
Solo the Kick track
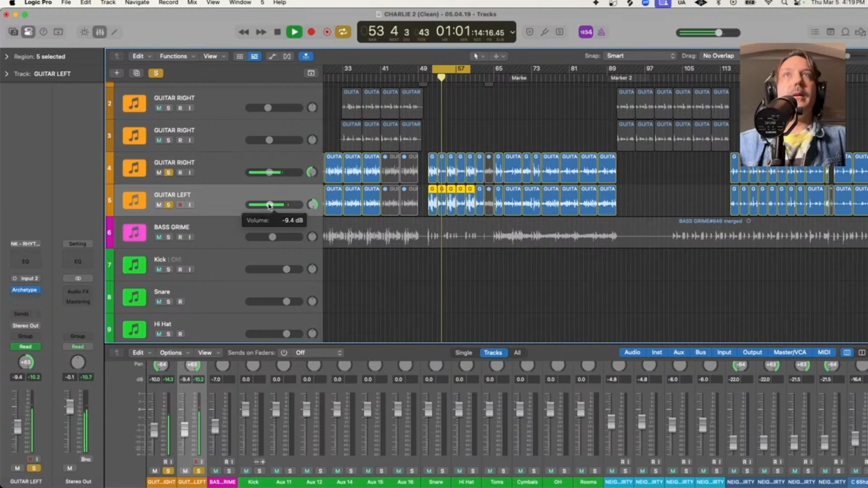[169, 270]
